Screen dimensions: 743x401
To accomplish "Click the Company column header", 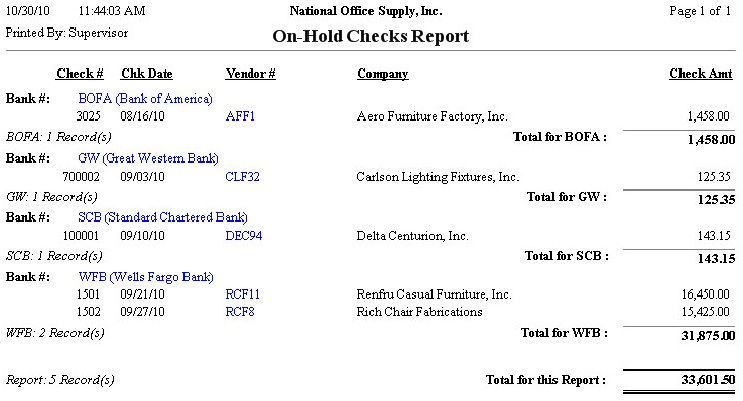I will coord(382,74).
